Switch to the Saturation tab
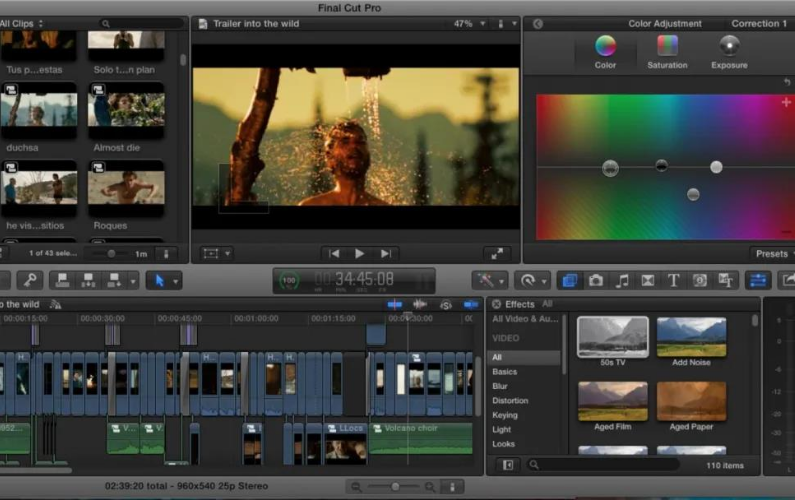 coord(667,51)
